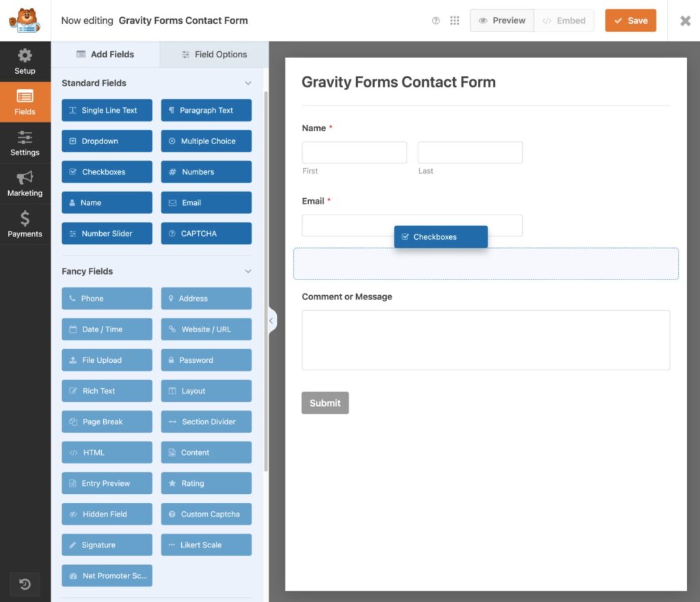Open the Setup section in the sidebar

click(25, 61)
